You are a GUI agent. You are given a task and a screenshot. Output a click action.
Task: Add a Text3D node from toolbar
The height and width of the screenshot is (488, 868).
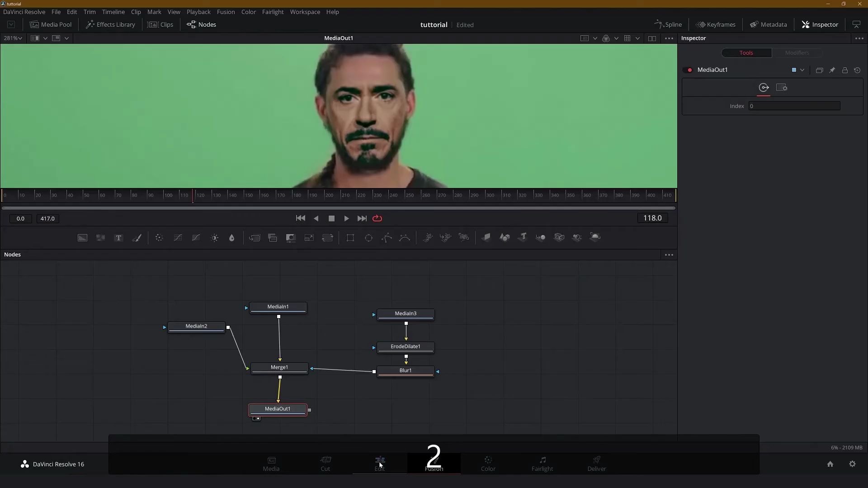(x=523, y=237)
